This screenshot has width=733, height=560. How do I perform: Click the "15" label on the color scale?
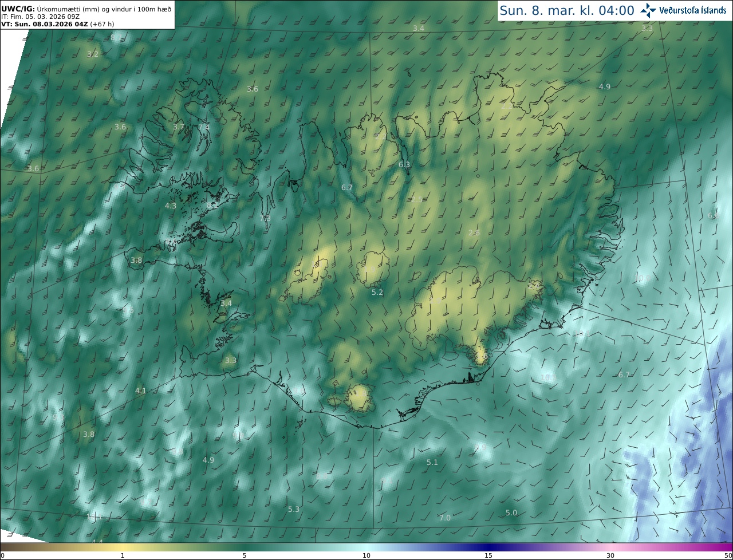[488, 555]
